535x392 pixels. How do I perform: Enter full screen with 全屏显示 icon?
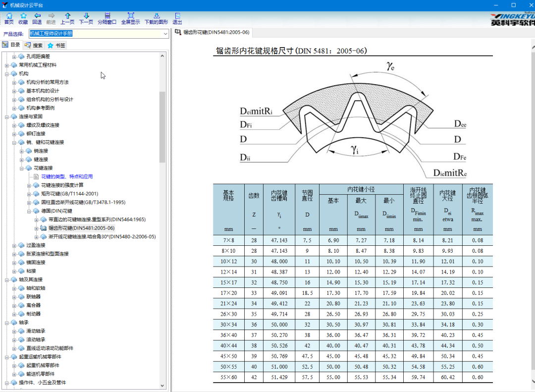click(x=130, y=18)
